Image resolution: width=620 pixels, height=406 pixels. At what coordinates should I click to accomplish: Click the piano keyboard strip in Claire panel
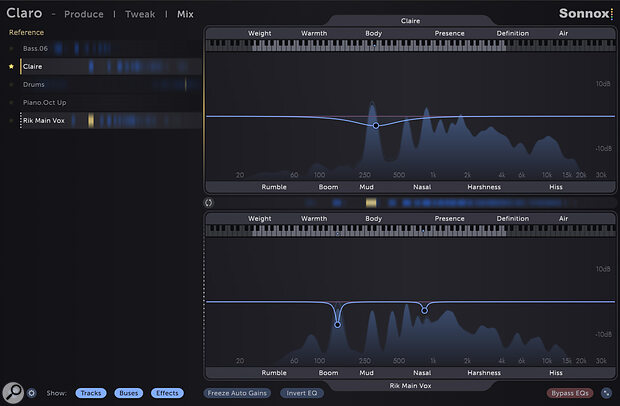coord(410,45)
